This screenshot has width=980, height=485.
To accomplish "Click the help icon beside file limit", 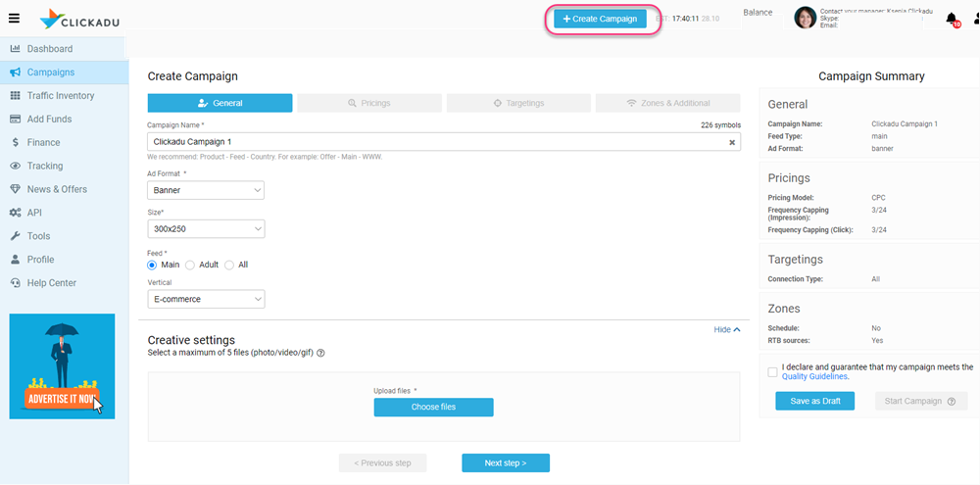I will (x=320, y=354).
